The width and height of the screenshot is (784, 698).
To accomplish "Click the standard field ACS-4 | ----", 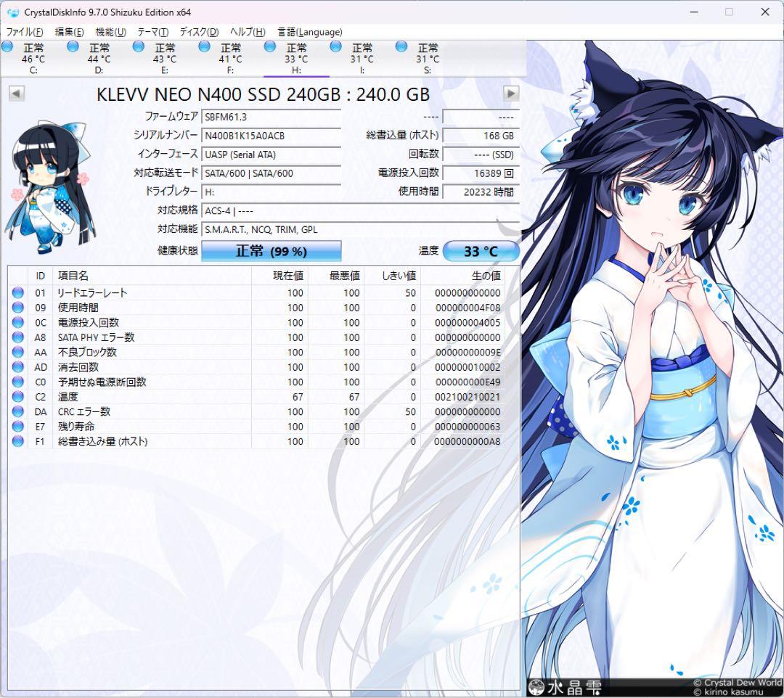I will [x=361, y=211].
